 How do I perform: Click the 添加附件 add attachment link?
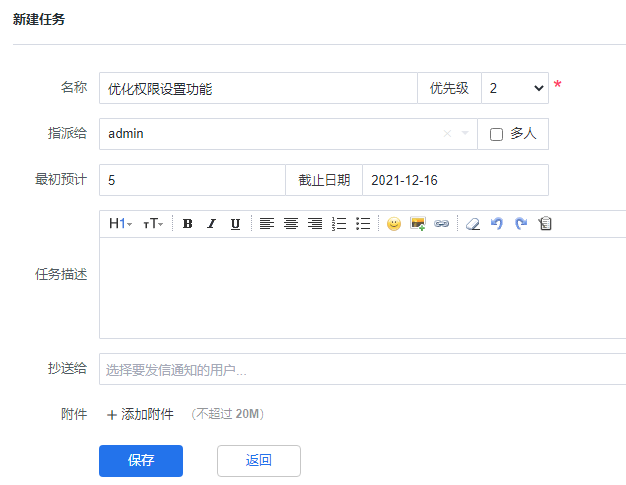(x=140, y=414)
